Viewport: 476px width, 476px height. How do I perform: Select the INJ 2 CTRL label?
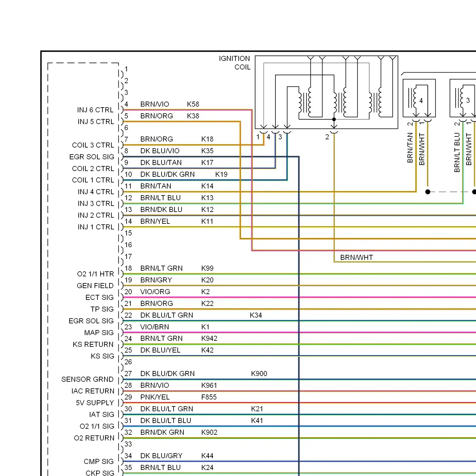(96, 215)
